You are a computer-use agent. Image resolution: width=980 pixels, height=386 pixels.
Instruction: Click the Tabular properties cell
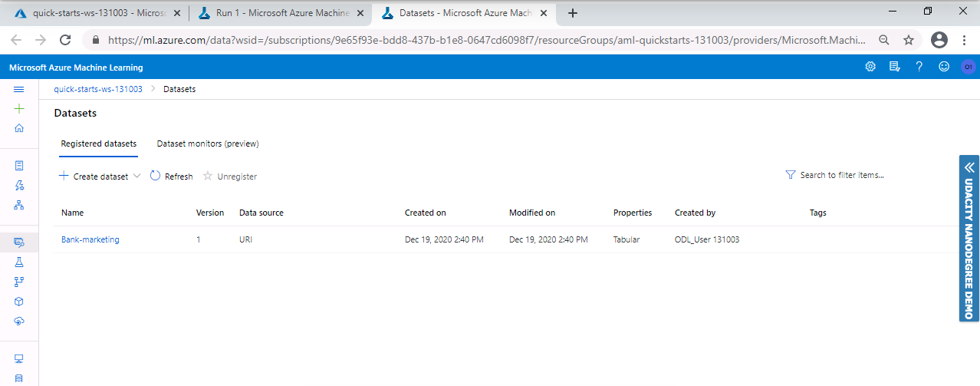click(x=626, y=239)
